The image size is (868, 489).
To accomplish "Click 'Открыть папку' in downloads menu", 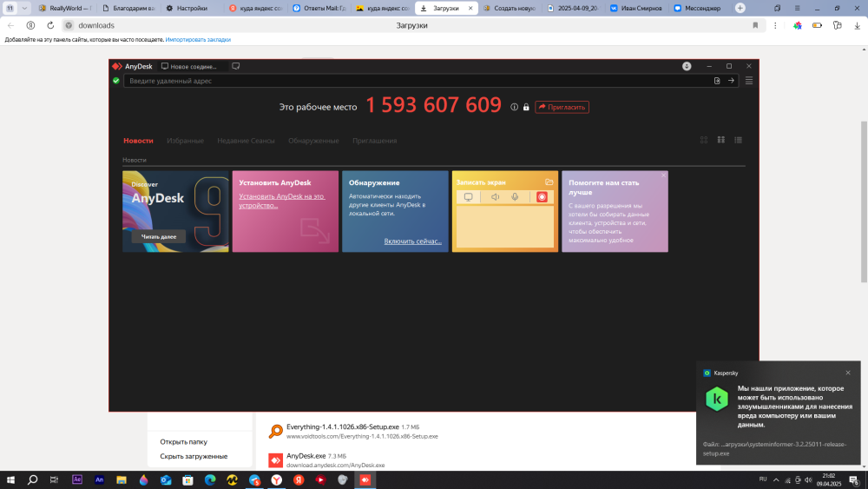I will (183, 442).
